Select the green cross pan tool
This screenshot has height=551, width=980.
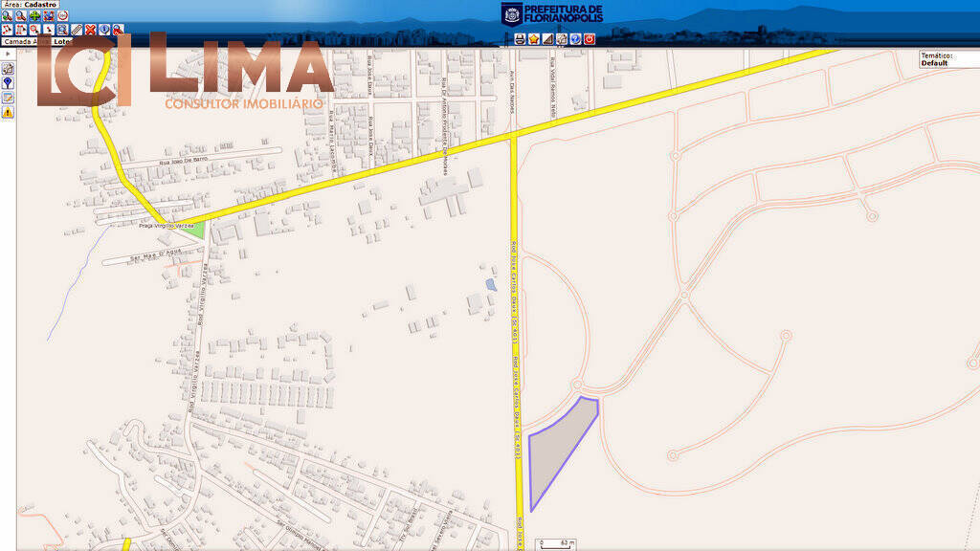pos(34,16)
